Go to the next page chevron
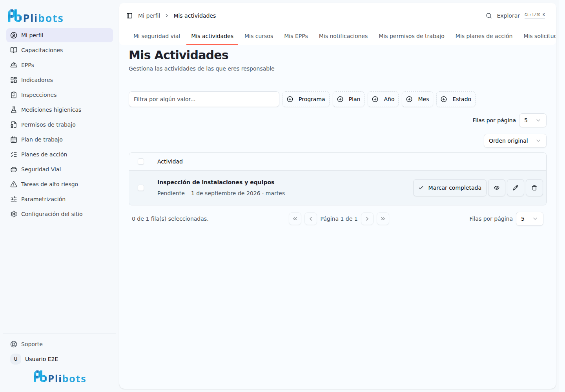The height and width of the screenshot is (392, 565). click(x=367, y=219)
